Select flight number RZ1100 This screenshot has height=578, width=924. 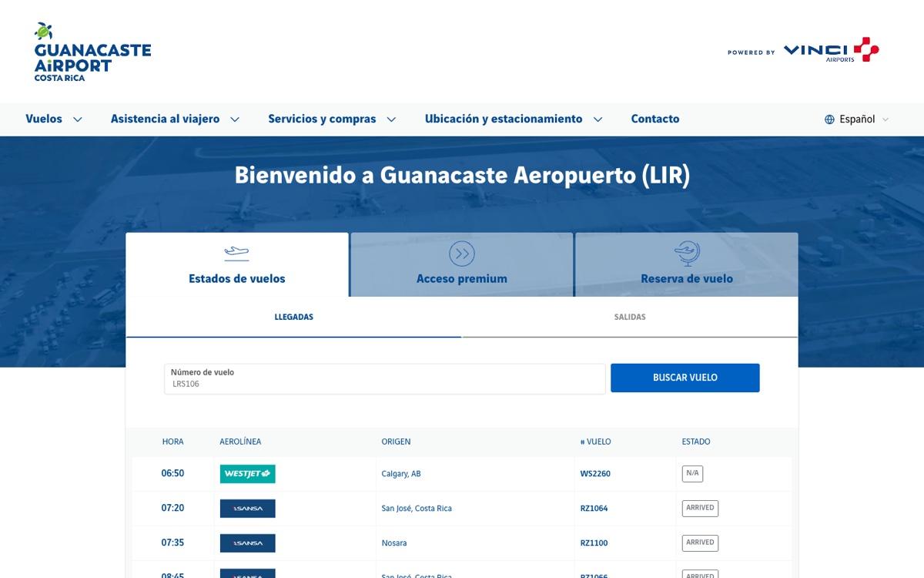(594, 543)
